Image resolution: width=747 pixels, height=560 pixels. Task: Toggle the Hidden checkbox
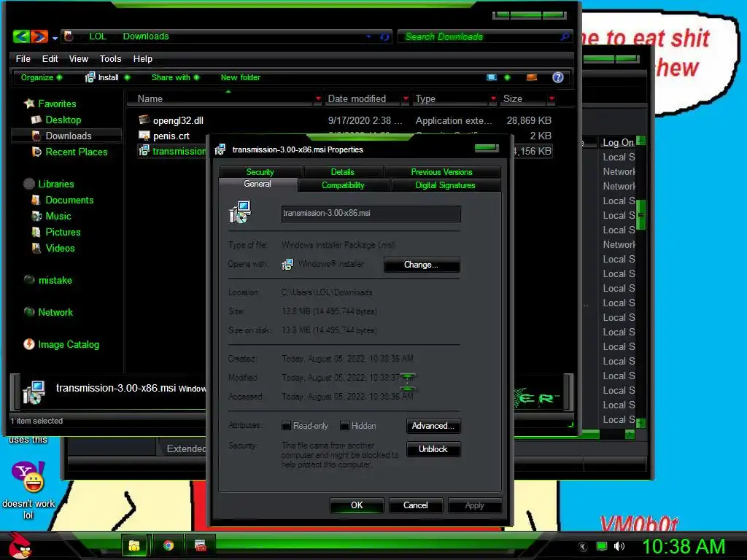pos(344,426)
